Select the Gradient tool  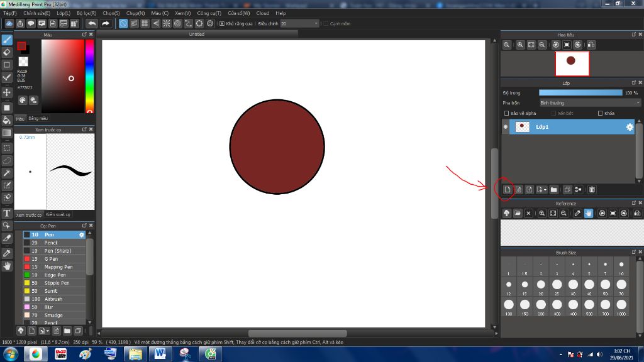7,133
